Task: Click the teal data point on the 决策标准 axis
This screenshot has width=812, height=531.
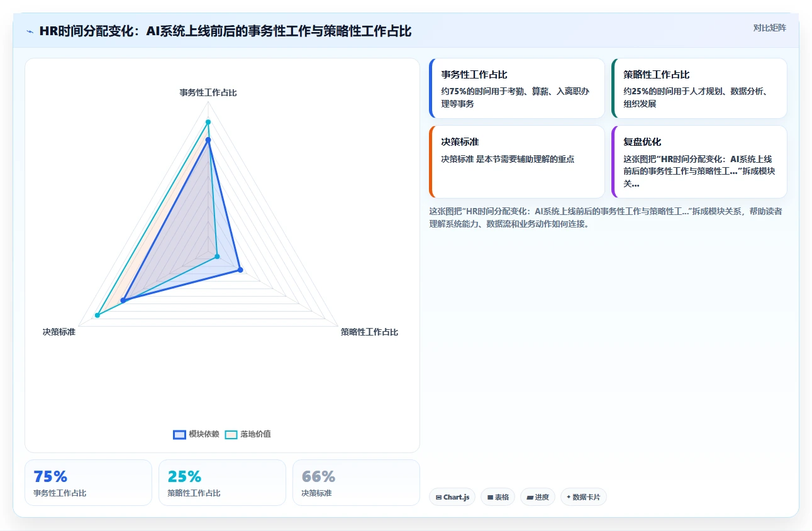Action: pyautogui.click(x=97, y=315)
